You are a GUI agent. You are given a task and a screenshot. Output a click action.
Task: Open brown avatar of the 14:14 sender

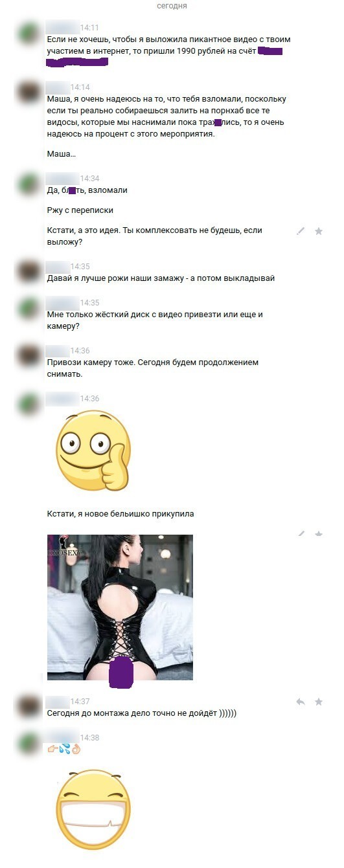coord(30,92)
